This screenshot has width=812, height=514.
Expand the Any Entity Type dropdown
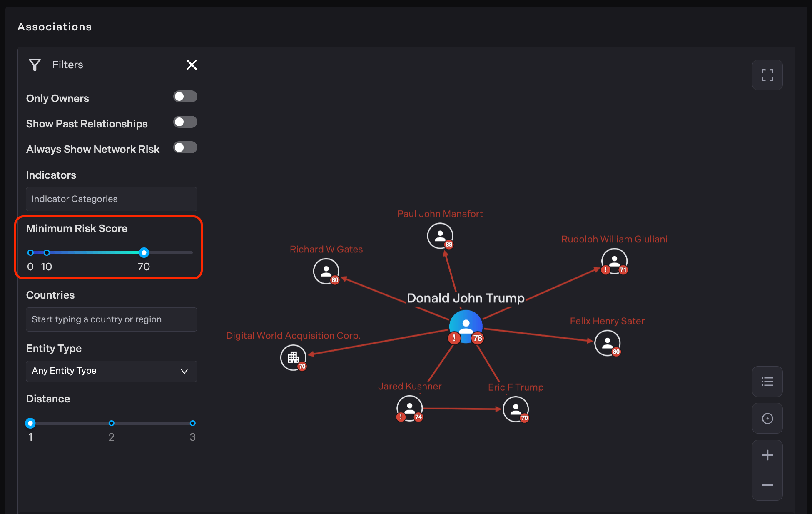111,371
